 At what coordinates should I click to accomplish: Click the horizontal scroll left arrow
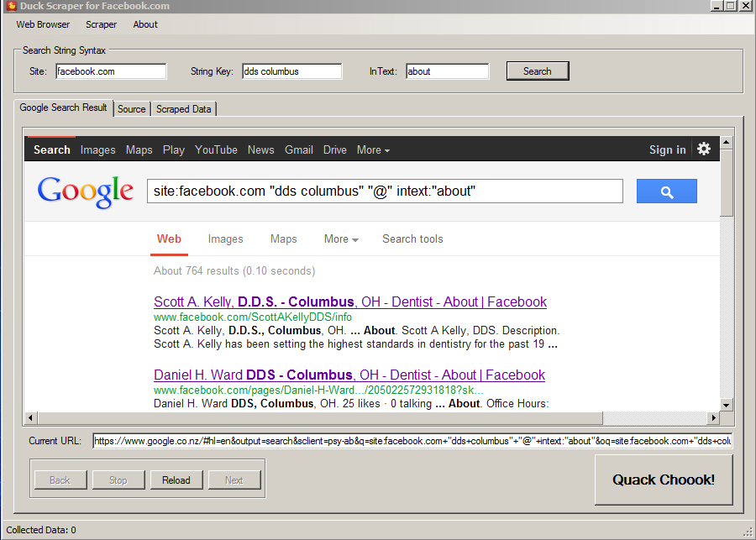pyautogui.click(x=31, y=417)
